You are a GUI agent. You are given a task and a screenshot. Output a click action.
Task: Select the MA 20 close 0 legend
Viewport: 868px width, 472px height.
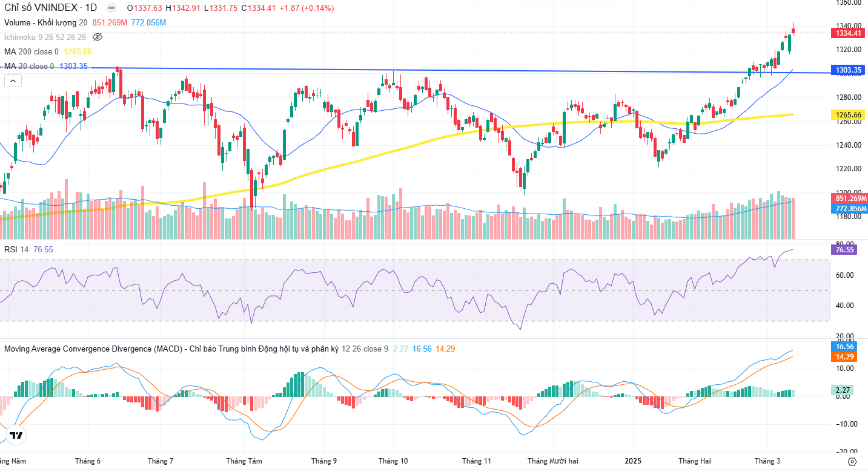[29, 66]
